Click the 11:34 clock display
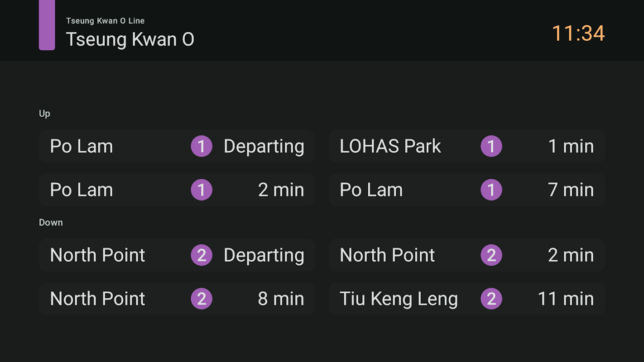The image size is (644, 362). (x=578, y=33)
